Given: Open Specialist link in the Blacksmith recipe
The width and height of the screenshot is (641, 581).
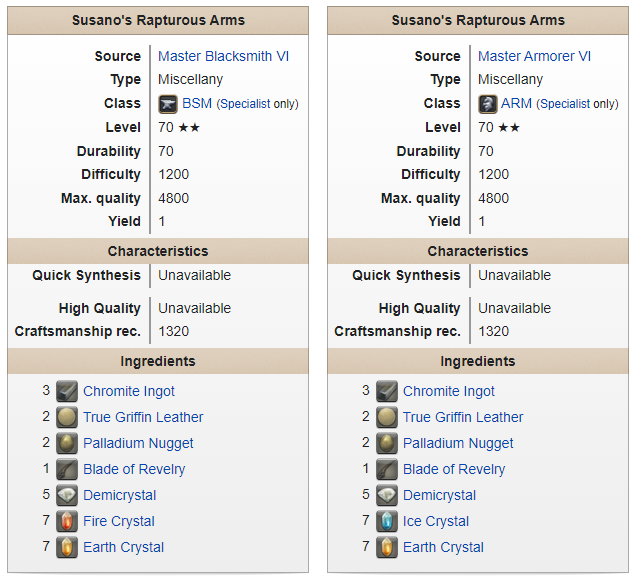Looking at the screenshot, I should [x=245, y=104].
